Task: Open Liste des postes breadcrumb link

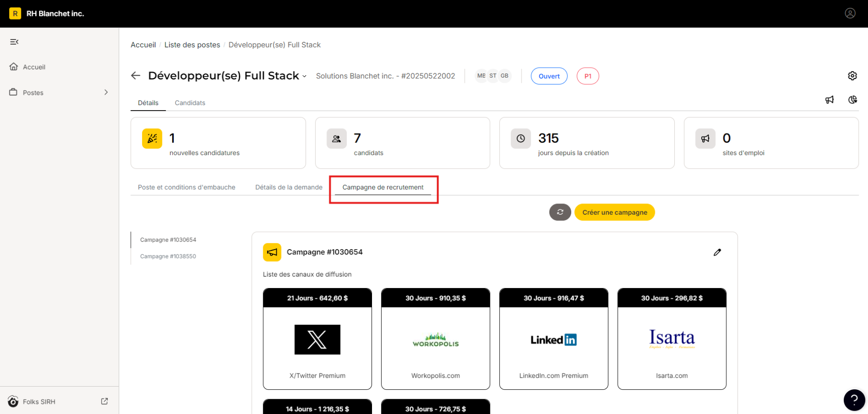Action: click(192, 45)
